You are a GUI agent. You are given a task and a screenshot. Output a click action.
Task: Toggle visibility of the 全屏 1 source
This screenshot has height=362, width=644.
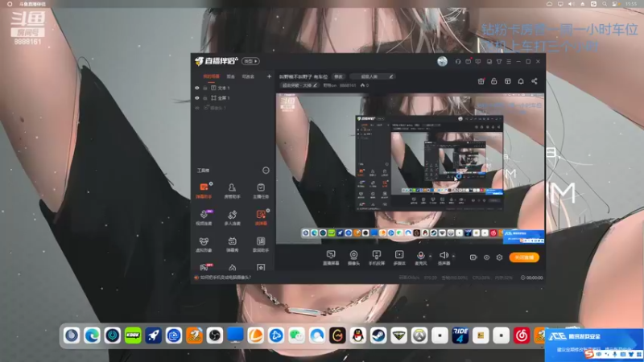click(x=197, y=98)
